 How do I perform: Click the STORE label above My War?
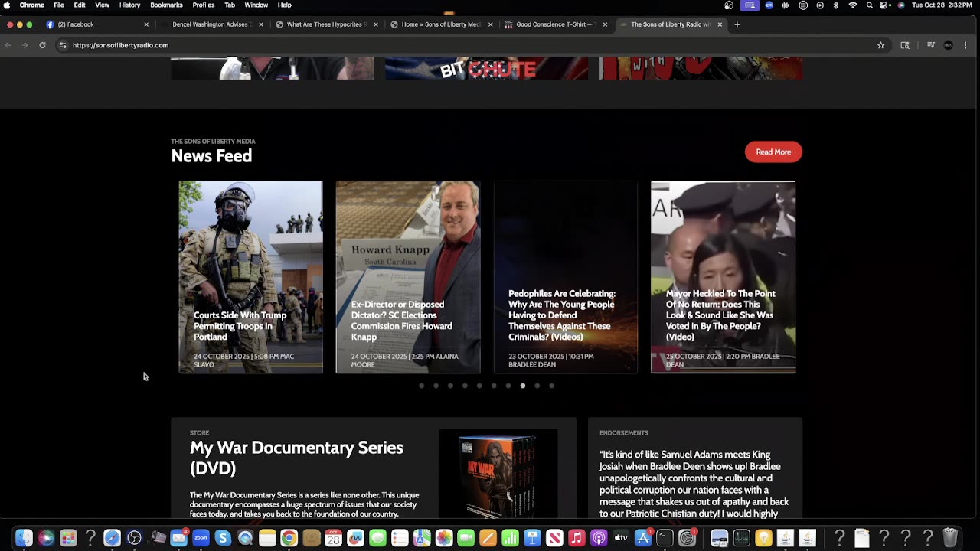(199, 433)
